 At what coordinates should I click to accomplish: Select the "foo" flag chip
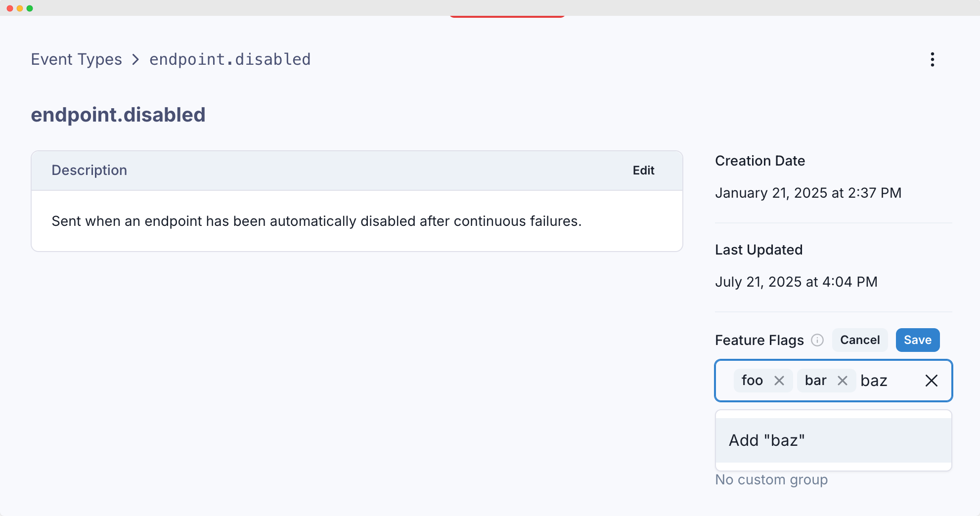tap(753, 381)
